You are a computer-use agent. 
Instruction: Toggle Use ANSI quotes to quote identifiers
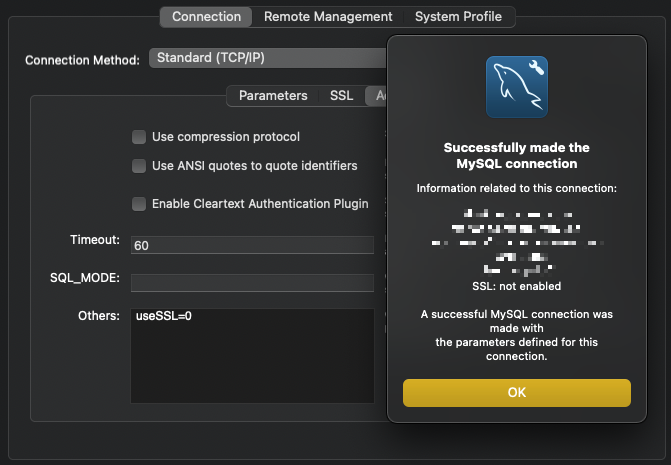click(139, 166)
